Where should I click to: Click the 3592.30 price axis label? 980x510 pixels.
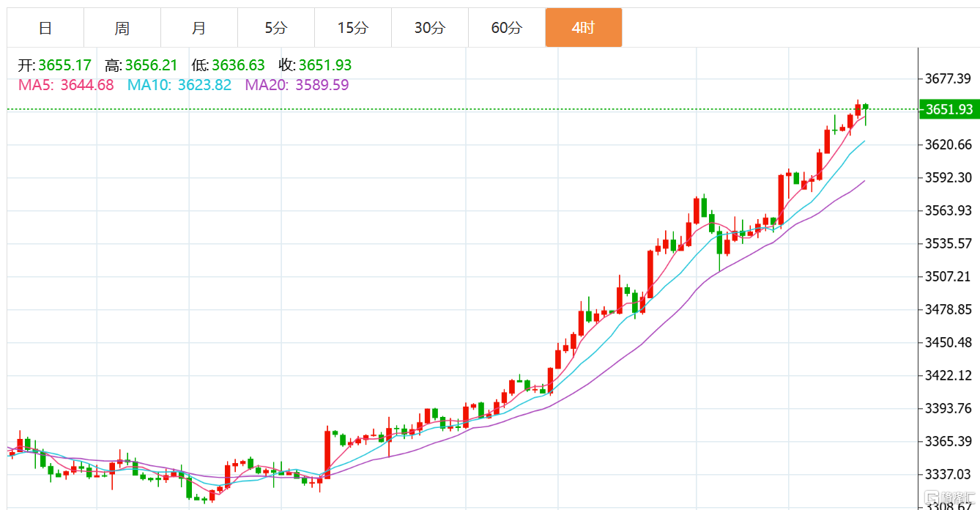click(949, 177)
